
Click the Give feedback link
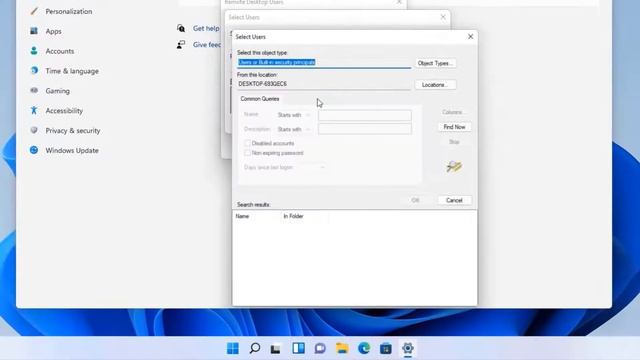click(x=207, y=44)
